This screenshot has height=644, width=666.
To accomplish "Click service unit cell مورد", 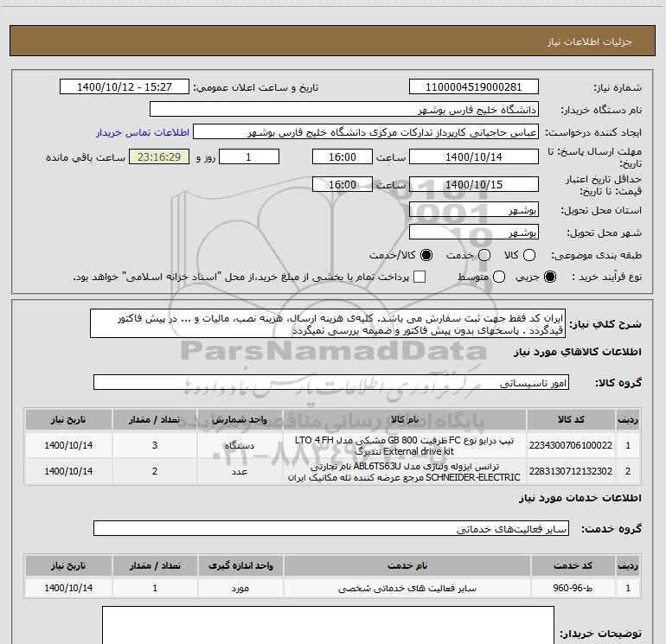I will [x=240, y=588].
